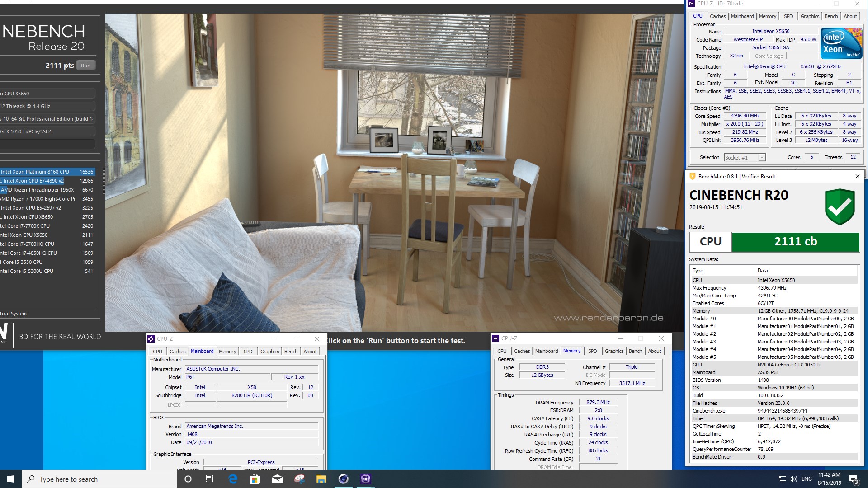Viewport: 868px width, 488px height.
Task: Open the Action Center notifications icon
Action: click(x=854, y=479)
